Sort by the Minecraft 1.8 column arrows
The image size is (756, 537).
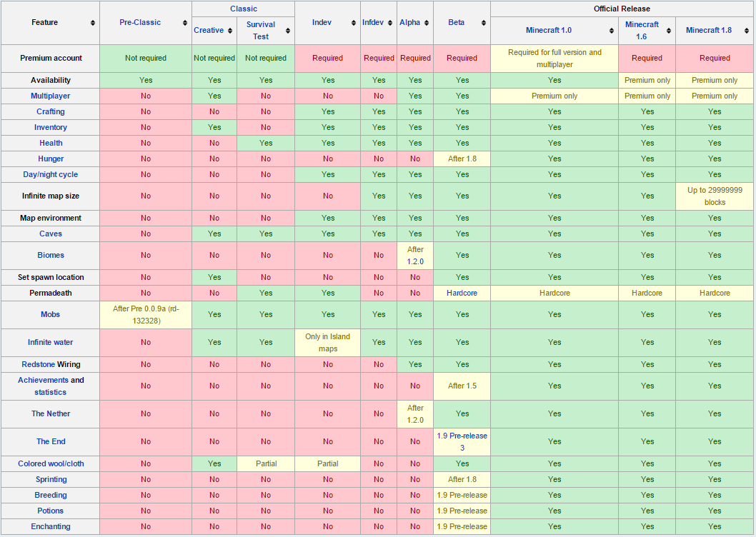[747, 31]
